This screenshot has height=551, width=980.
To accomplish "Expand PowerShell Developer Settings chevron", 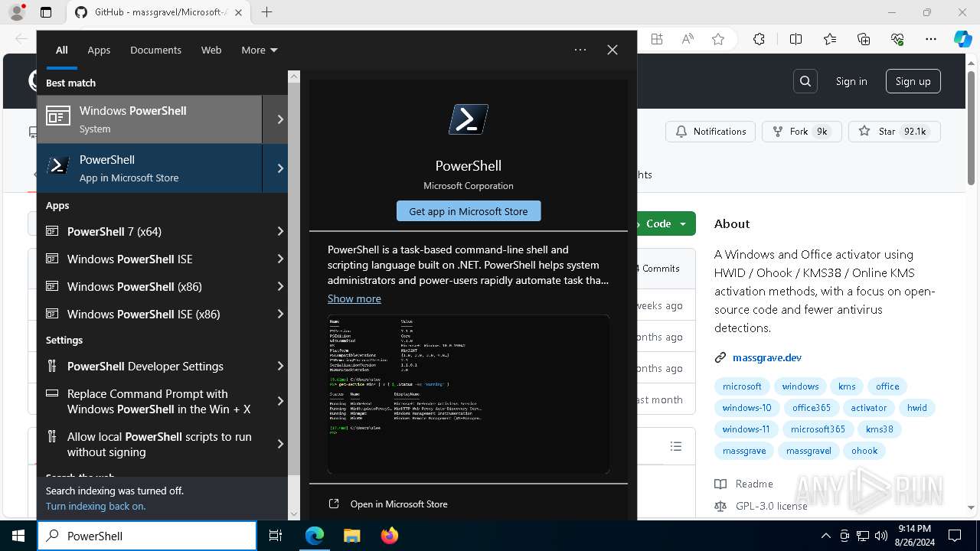I will (x=280, y=366).
